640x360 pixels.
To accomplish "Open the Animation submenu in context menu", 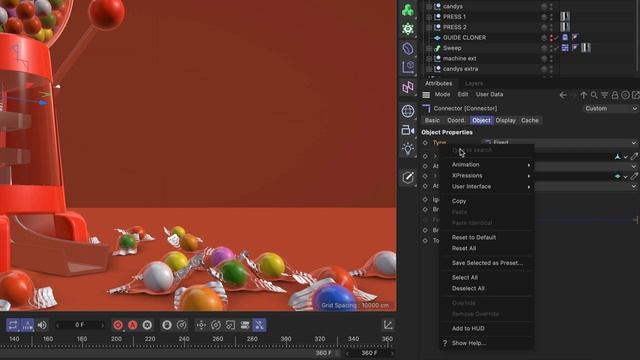I will coord(487,164).
